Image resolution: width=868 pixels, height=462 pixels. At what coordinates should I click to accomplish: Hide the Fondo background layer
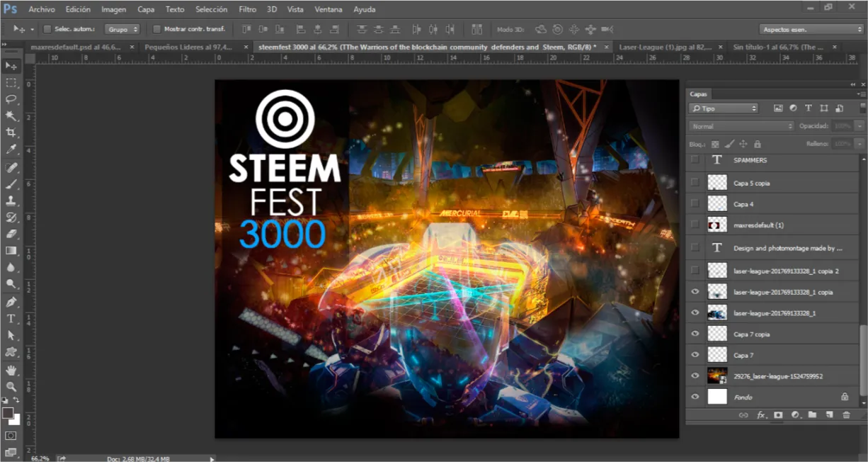click(695, 398)
